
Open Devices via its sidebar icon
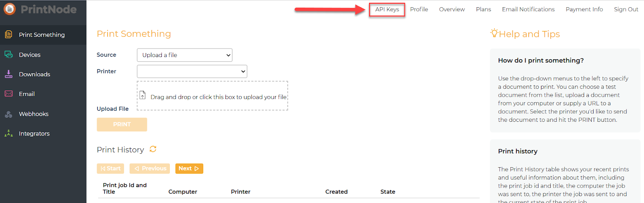[8, 55]
